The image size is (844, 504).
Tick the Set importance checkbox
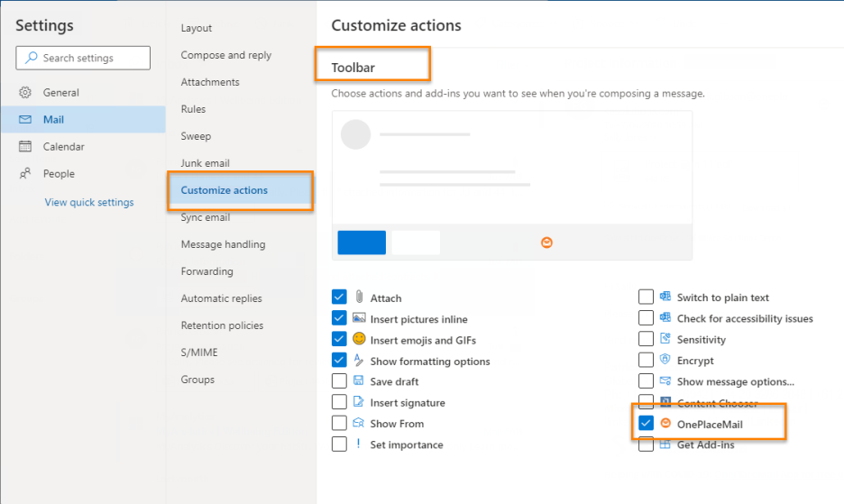coord(339,444)
